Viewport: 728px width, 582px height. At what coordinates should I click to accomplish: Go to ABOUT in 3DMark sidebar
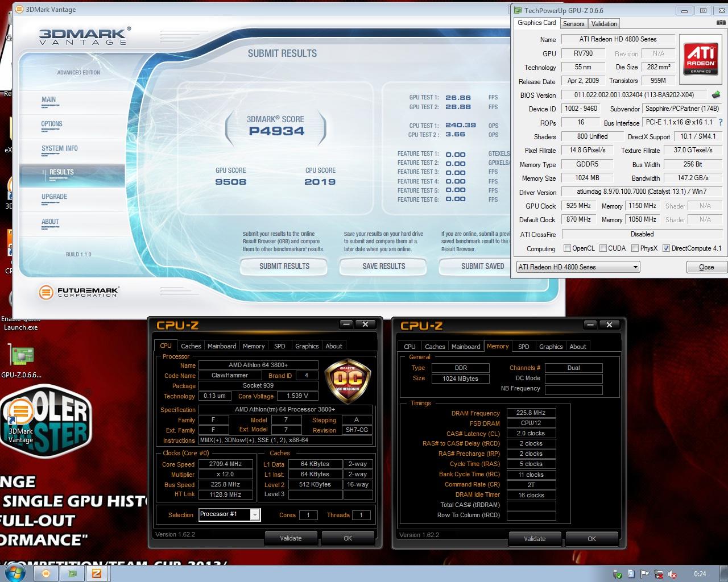coord(50,222)
